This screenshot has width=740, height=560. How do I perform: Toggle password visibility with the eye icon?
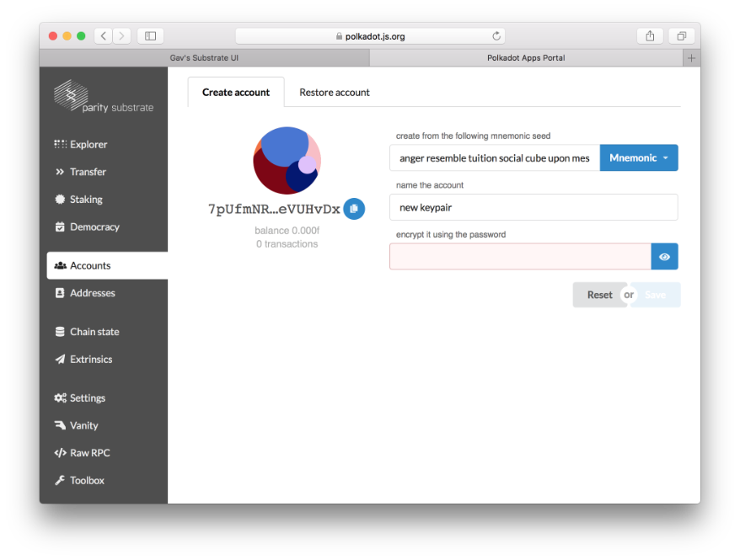[664, 257]
